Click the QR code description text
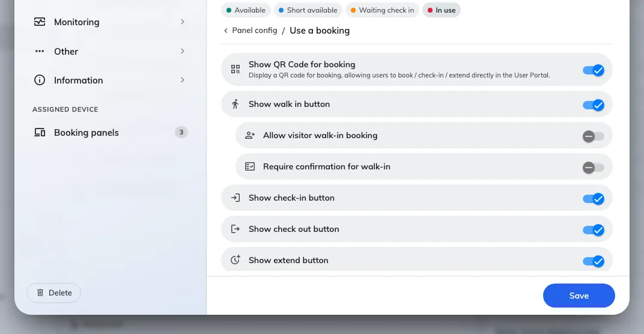This screenshot has width=644, height=334. click(399, 75)
